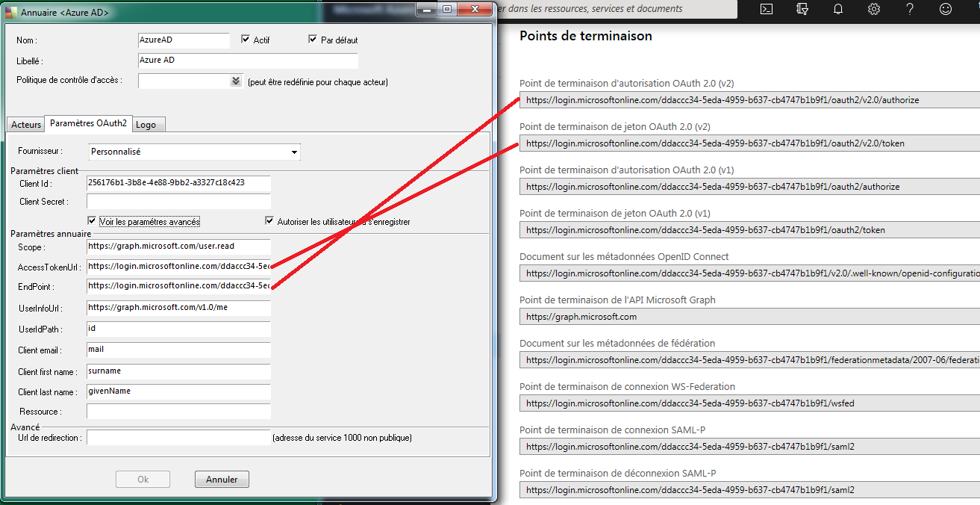Click the Points de terminaison heading
Viewport: 980px width, 505px height.
[586, 36]
